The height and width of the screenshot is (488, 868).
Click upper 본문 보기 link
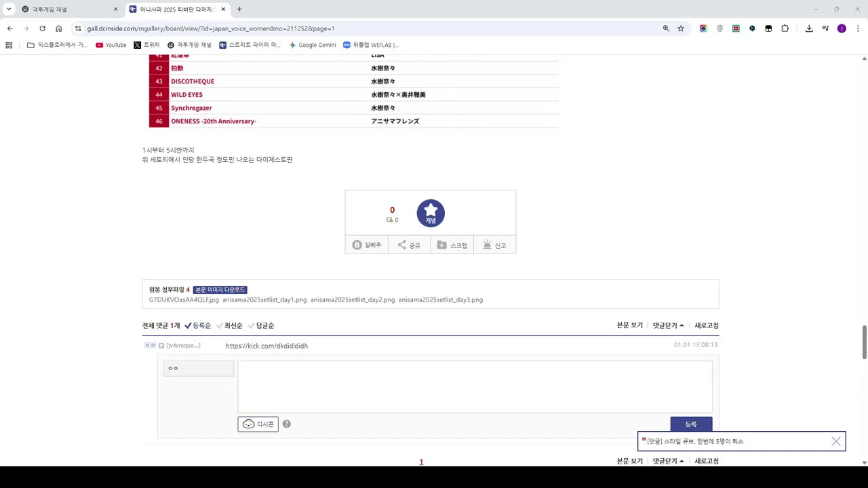(x=630, y=325)
